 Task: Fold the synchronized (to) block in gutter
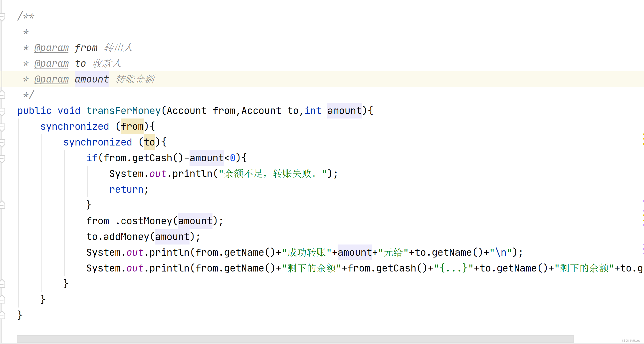point(2,142)
